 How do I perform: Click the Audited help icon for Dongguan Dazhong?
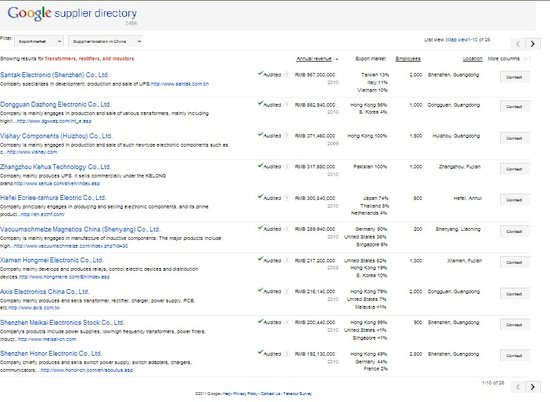pos(287,105)
